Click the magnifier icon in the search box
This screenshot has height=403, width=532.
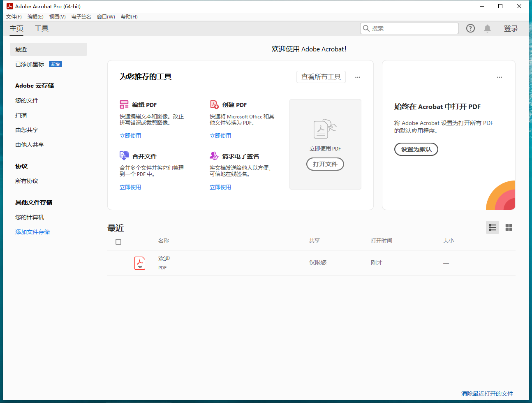coord(366,28)
